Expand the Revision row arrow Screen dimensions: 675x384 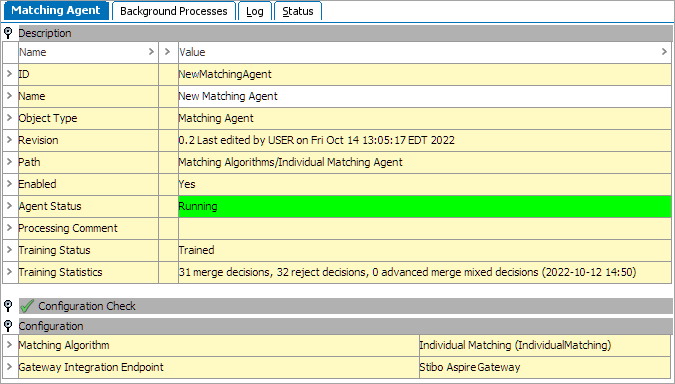tap(9, 139)
